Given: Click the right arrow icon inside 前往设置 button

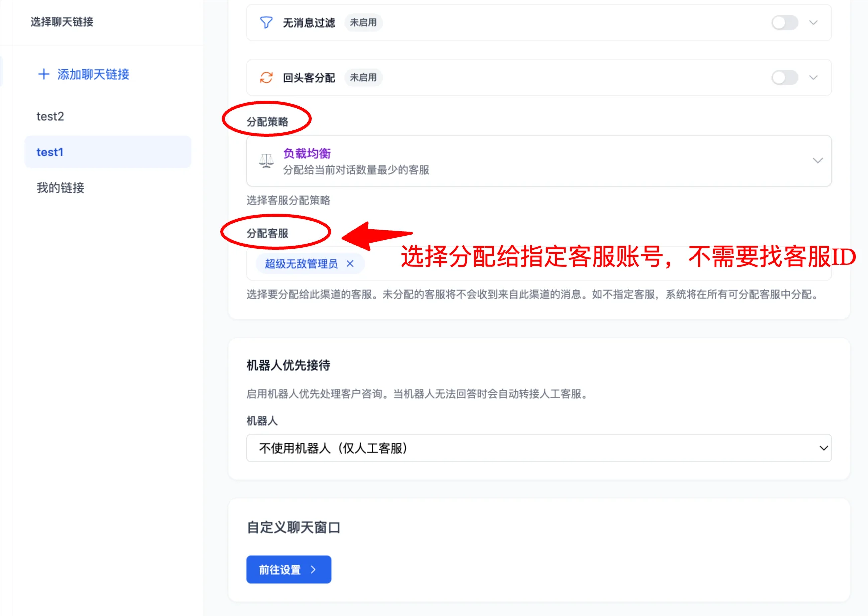Looking at the screenshot, I should click(x=313, y=569).
